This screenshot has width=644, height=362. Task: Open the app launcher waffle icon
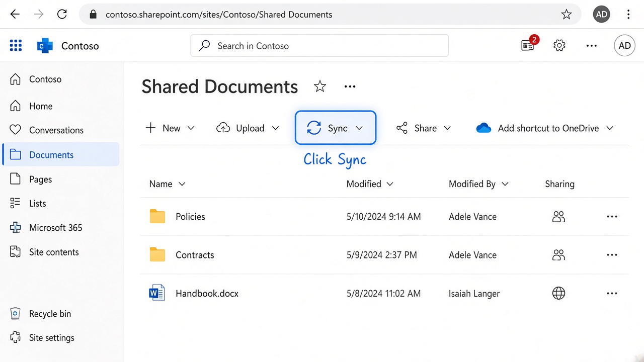click(x=16, y=46)
